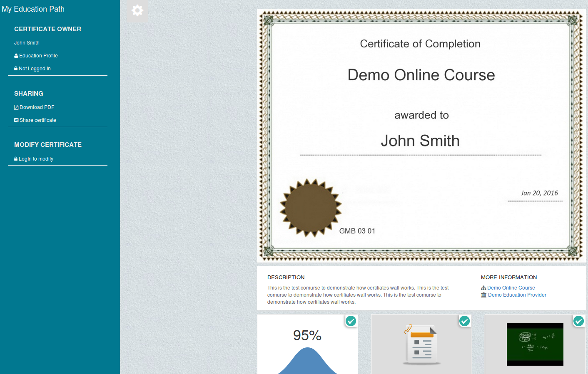Click the My Education Path title

click(x=33, y=9)
